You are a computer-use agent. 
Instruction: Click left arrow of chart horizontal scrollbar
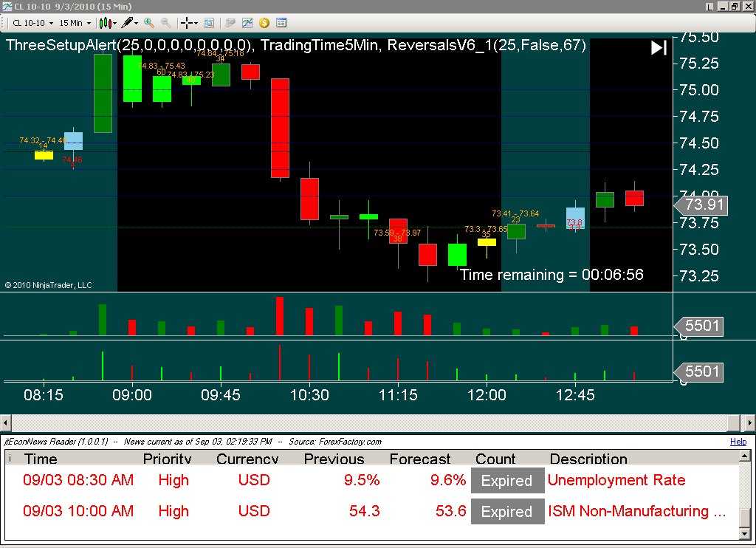coord(5,422)
